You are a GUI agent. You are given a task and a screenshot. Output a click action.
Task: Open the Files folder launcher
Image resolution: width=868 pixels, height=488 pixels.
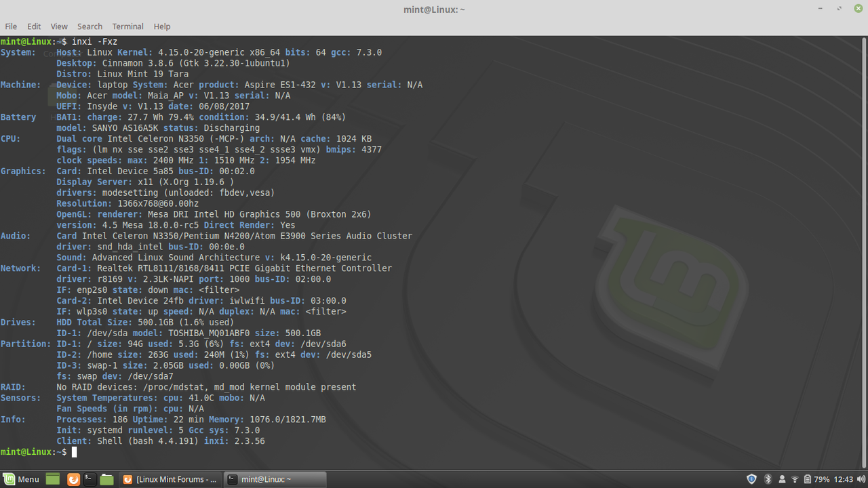click(x=106, y=479)
